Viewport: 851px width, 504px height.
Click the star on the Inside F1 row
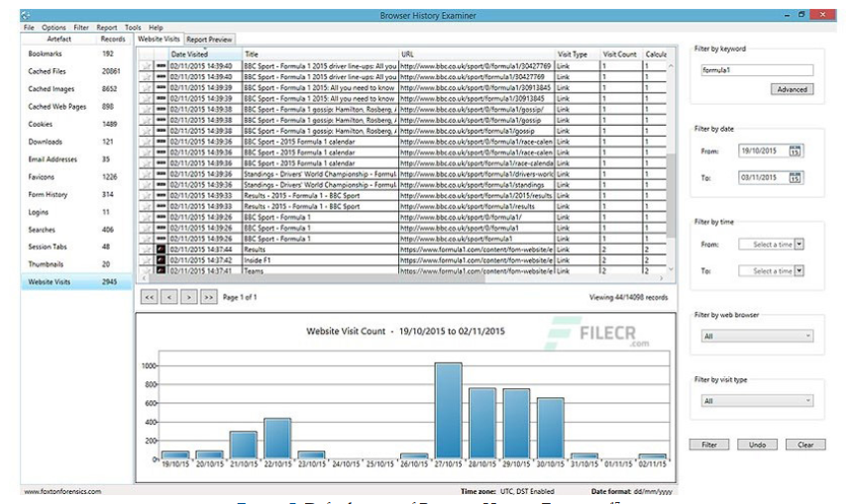[x=146, y=260]
